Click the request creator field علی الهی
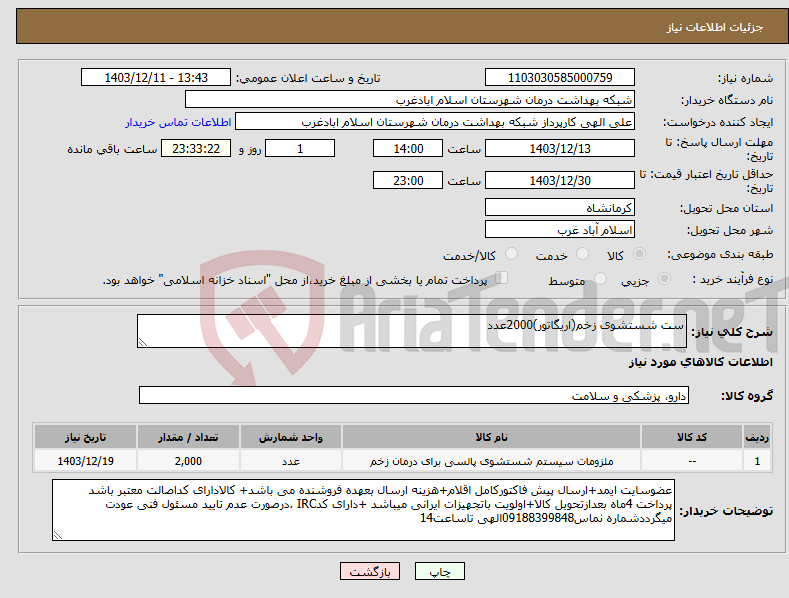 tap(435, 122)
